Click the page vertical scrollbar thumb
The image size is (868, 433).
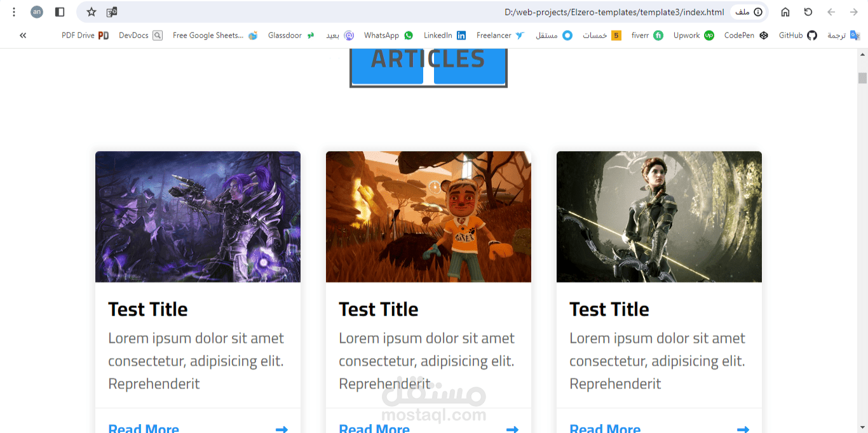862,78
